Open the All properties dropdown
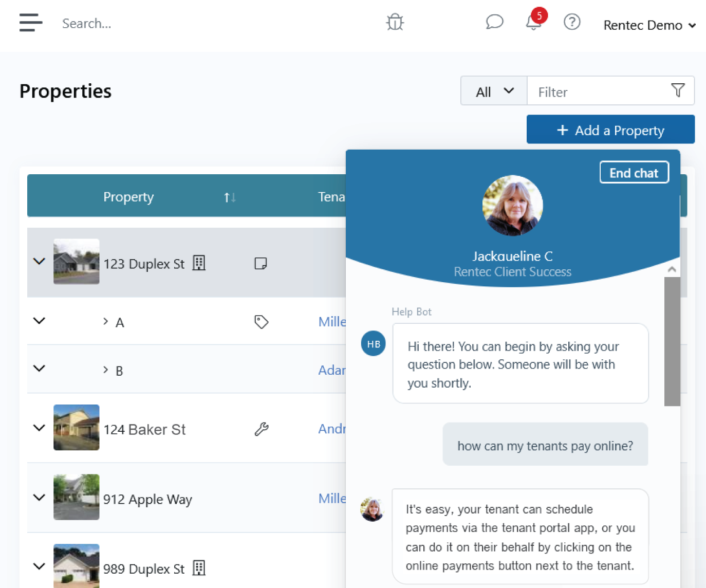 [493, 91]
